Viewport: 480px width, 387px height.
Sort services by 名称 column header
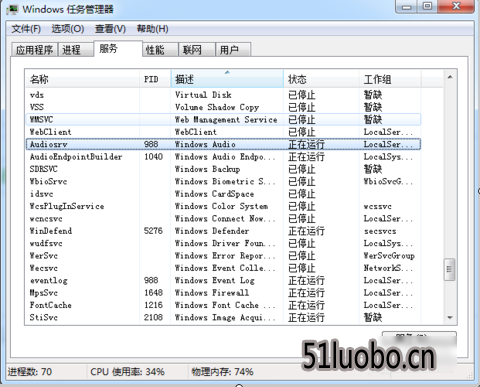pos(82,79)
